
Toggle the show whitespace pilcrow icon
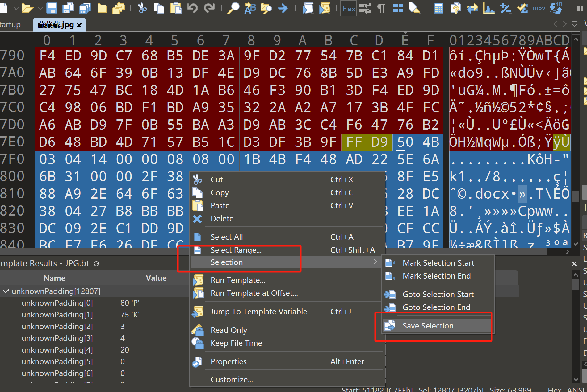tap(382, 8)
